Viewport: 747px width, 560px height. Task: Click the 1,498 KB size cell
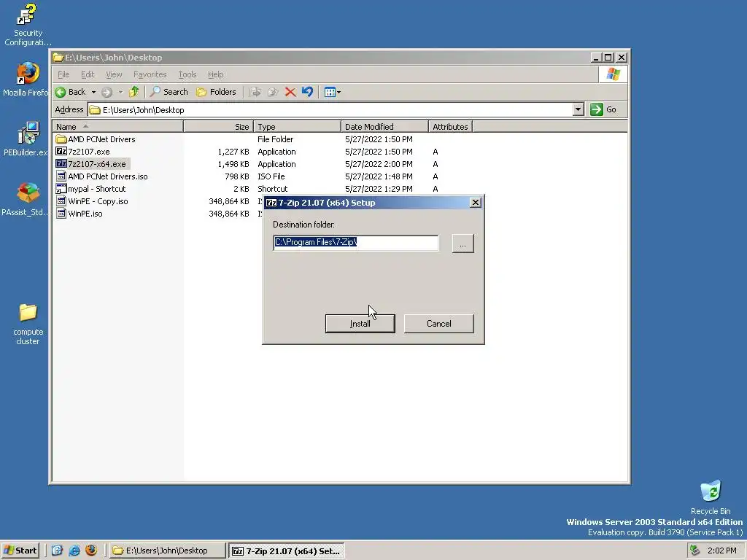233,164
